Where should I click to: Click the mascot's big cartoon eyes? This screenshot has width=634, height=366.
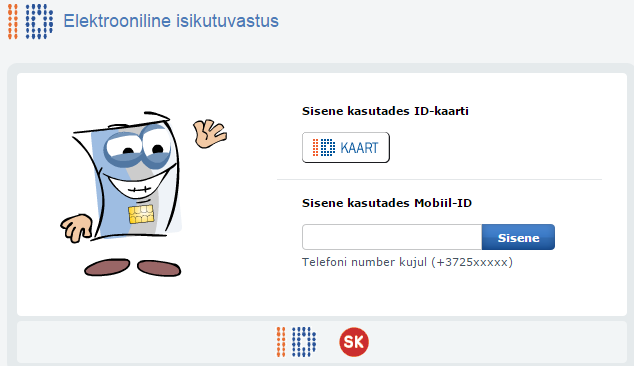pos(139,146)
